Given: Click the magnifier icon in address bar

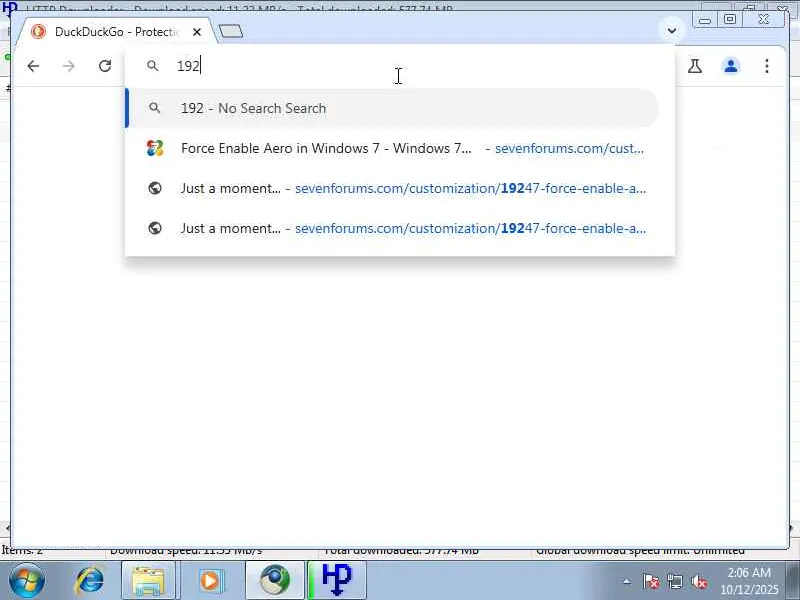Looking at the screenshot, I should click(153, 66).
